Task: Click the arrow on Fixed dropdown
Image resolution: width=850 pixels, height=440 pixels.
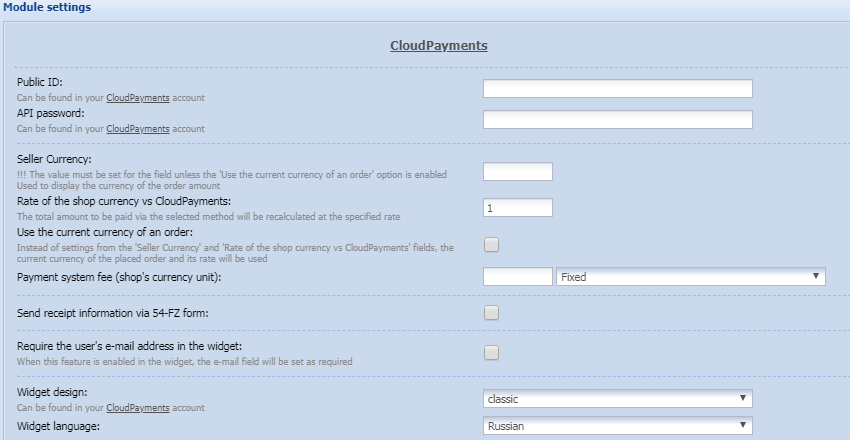Action: pos(815,276)
